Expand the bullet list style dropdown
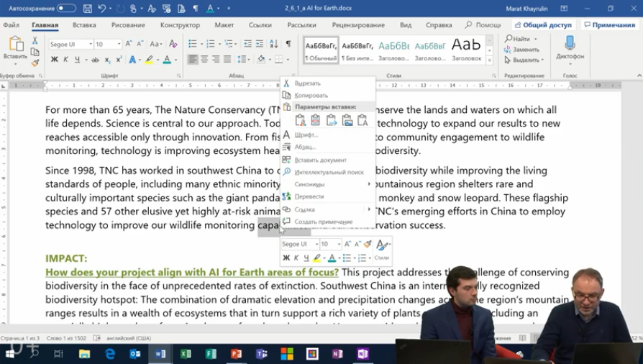The height and width of the screenshot is (364, 643). pyautogui.click(x=201, y=44)
